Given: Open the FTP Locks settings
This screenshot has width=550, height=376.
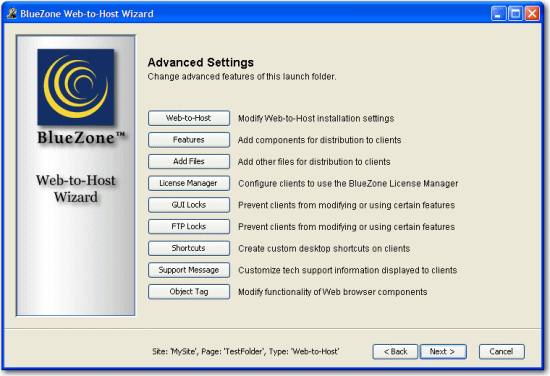Looking at the screenshot, I should pos(189,227).
